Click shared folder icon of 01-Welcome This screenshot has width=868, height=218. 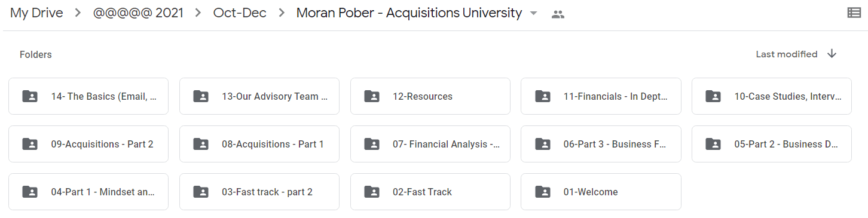pos(543,192)
